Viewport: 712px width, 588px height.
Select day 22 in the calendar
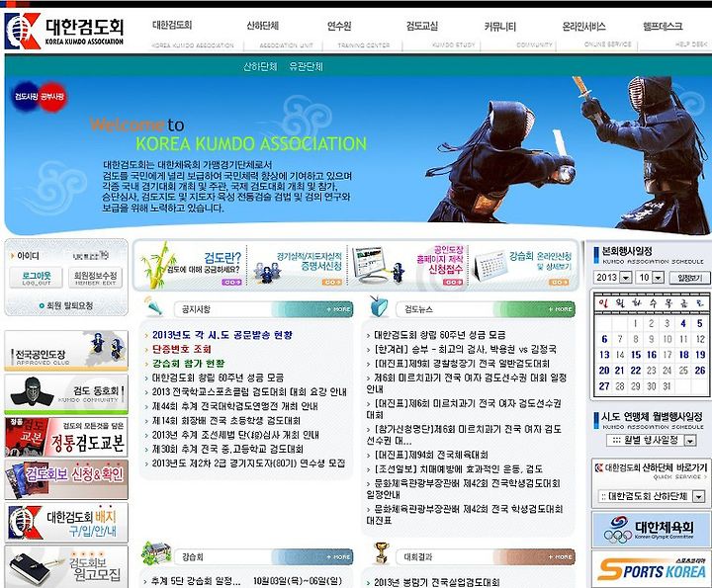point(635,371)
